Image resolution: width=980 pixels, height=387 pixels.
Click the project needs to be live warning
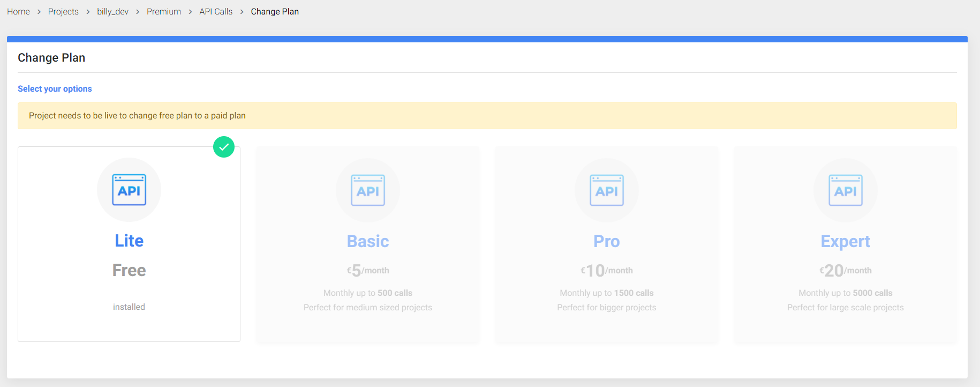tap(487, 116)
